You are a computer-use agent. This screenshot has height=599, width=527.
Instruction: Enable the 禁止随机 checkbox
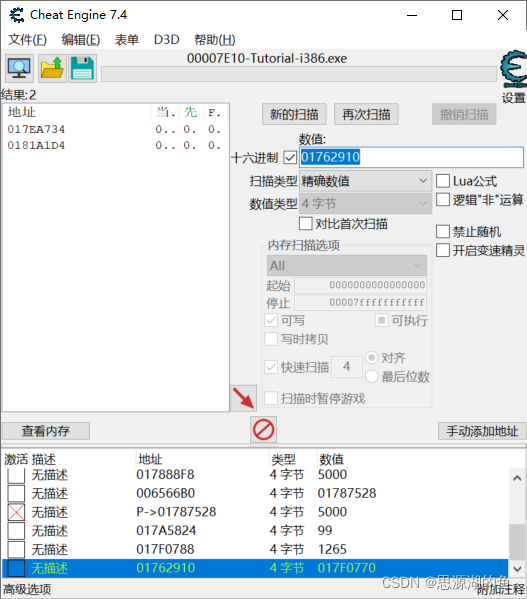coord(443,232)
